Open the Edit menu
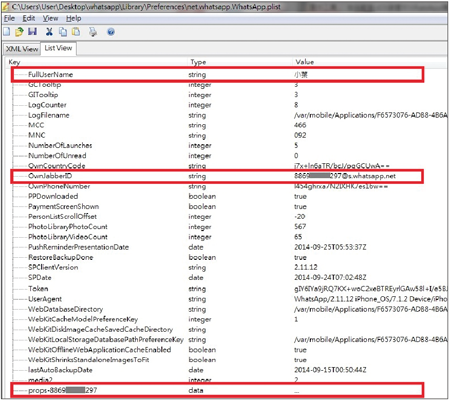 click(29, 18)
